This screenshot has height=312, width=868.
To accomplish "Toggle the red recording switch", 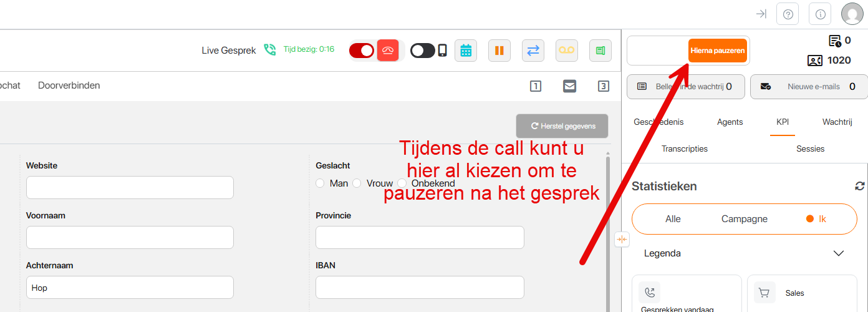I will tap(362, 51).
